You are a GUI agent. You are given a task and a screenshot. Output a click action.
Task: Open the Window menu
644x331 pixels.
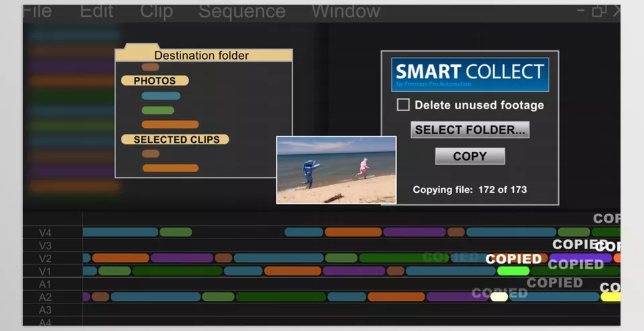[346, 11]
